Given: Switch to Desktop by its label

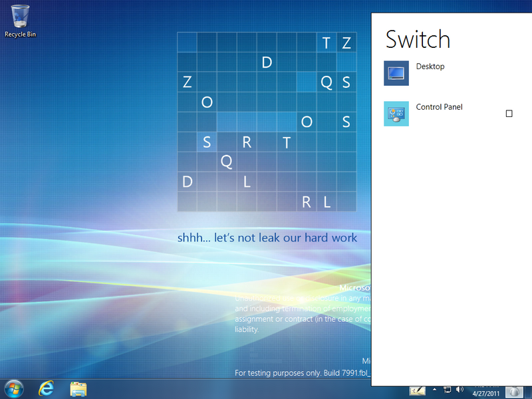Looking at the screenshot, I should click(x=430, y=66).
